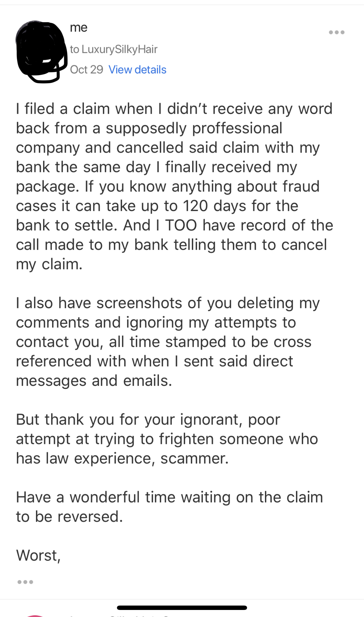Tap the "Worst," sign-off text
This screenshot has height=617, width=364.
[38, 555]
